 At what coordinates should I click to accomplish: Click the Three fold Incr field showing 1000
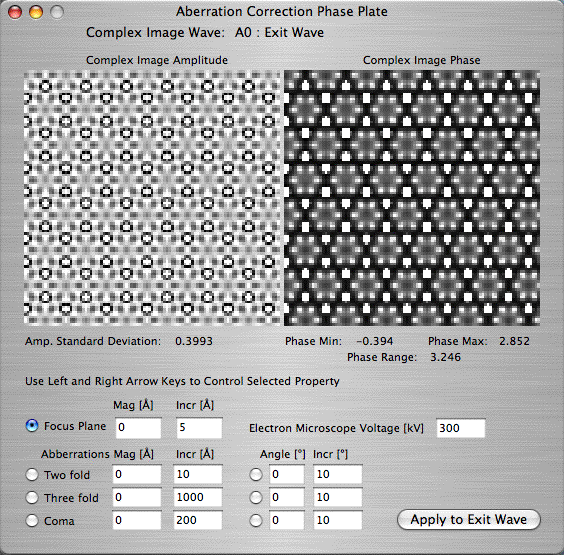coord(198,497)
